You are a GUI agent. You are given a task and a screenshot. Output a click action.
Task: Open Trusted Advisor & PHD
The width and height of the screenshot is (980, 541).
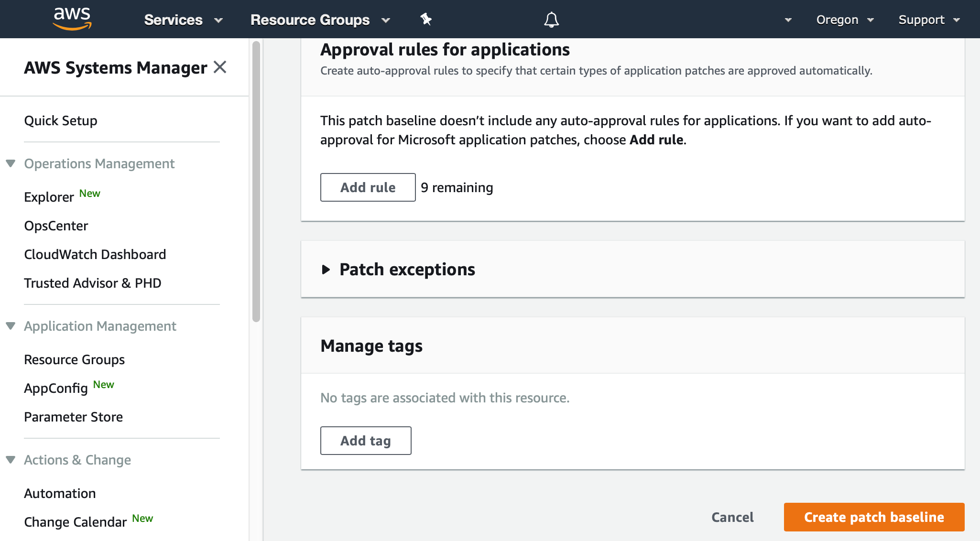pos(93,282)
